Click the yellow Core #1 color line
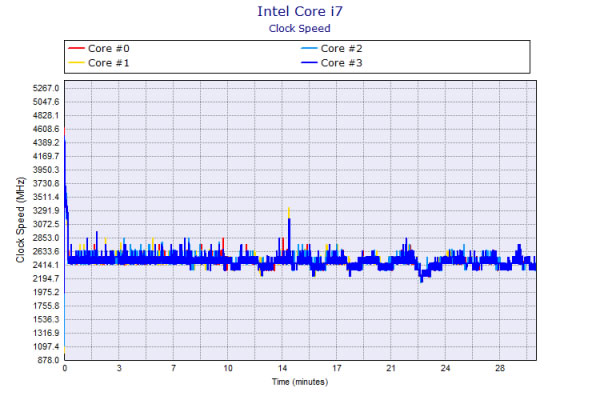The width and height of the screenshot is (600, 400). (76, 63)
